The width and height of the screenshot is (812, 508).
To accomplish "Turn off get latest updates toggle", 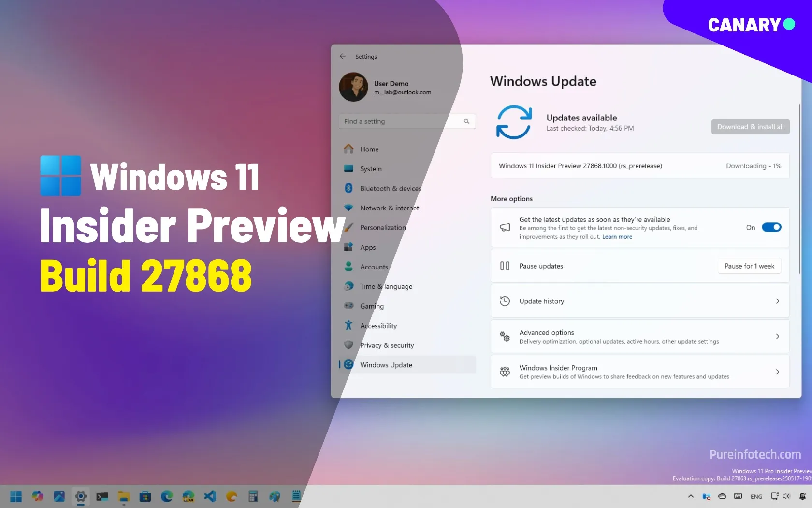I will [771, 227].
